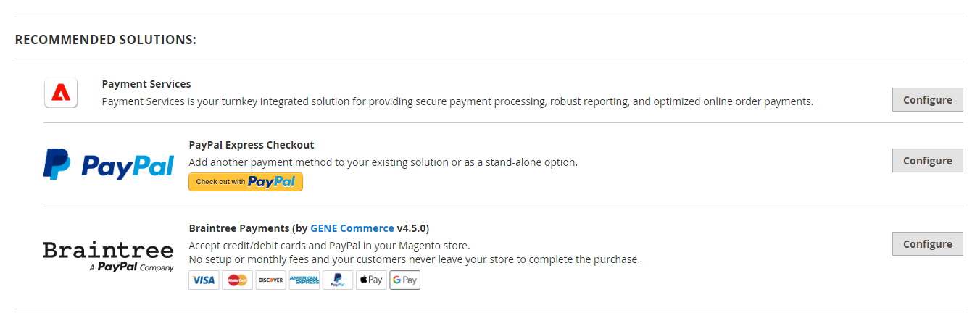The width and height of the screenshot is (980, 313).
Task: Click the Recommended Solutions section header
Action: 106,40
